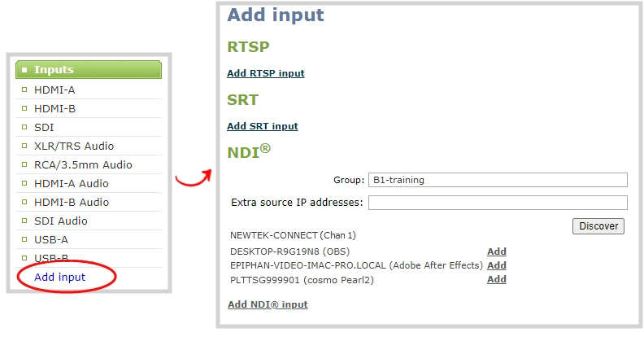This screenshot has width=644, height=363.
Task: Select RCA/3.5mm Audio input
Action: coord(82,164)
